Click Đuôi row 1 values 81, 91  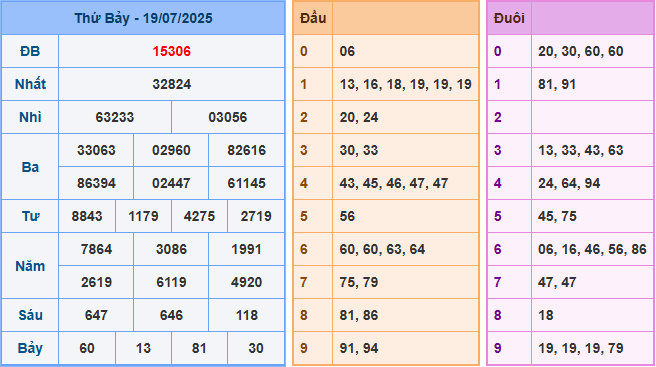tap(557, 85)
